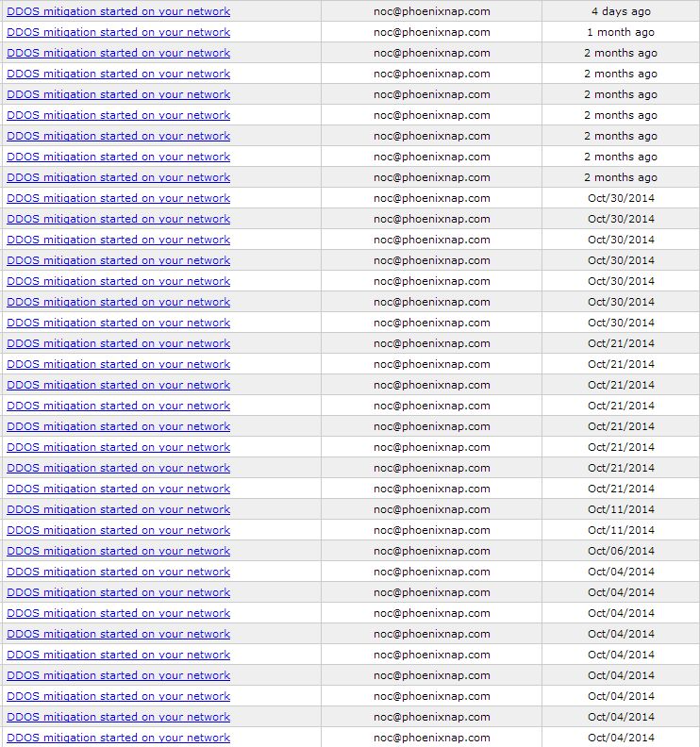Viewport: 700px width, 747px height.
Task: Select the '4 days ago' date cell
Action: 621,11
